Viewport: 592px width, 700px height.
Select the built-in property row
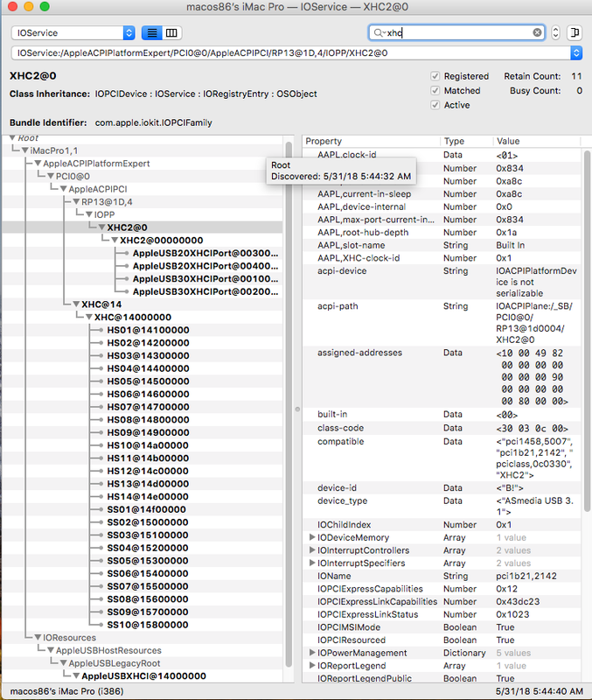[442, 414]
